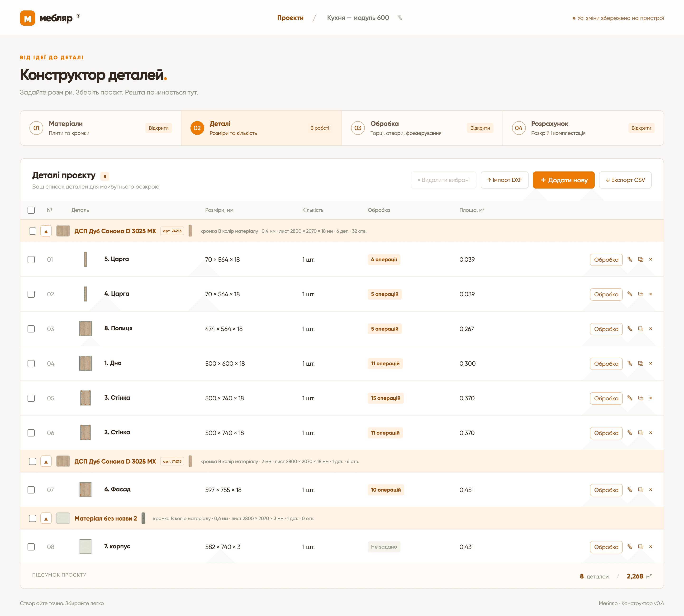Duplicate the 5. Царга row
Viewport: 684px width, 616px height.
coord(641,260)
